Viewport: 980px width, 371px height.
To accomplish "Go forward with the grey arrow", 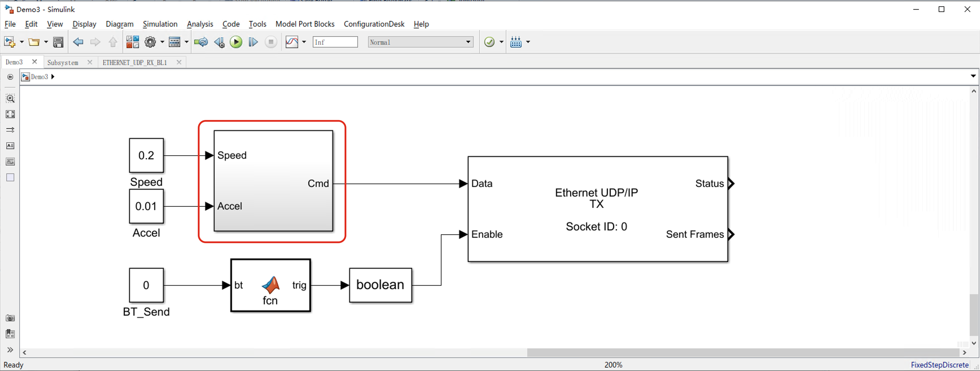I will pos(95,42).
